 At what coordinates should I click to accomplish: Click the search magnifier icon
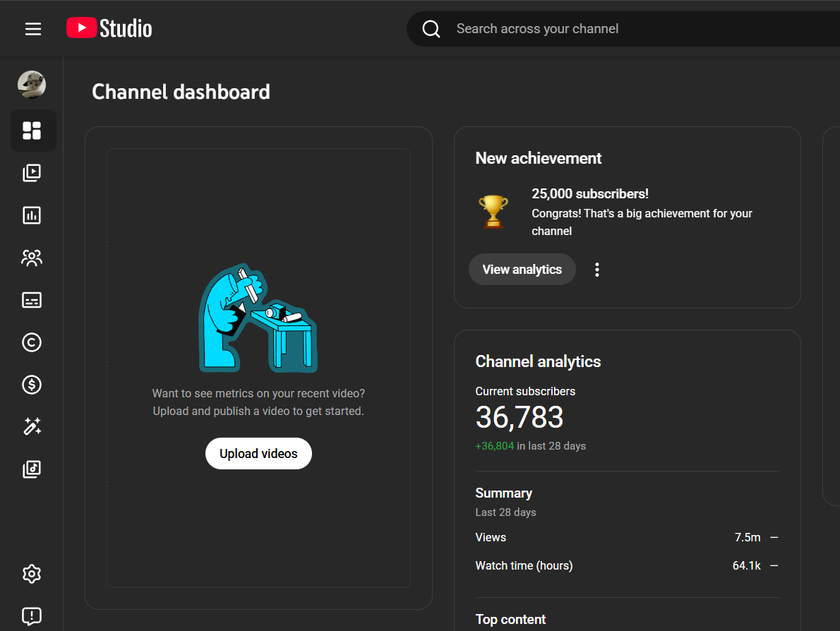tap(431, 29)
